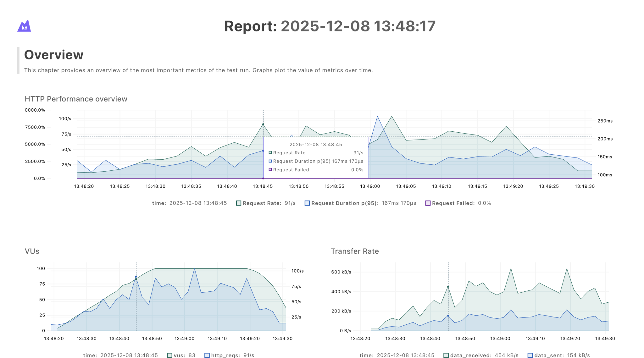Click the 600 kB/s axis label
This screenshot has height=358, width=644.
pos(341,272)
